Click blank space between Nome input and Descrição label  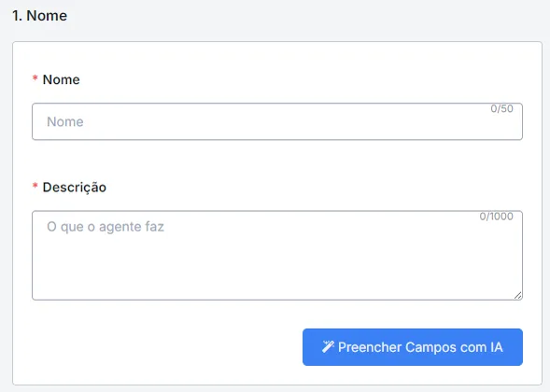click(277, 160)
